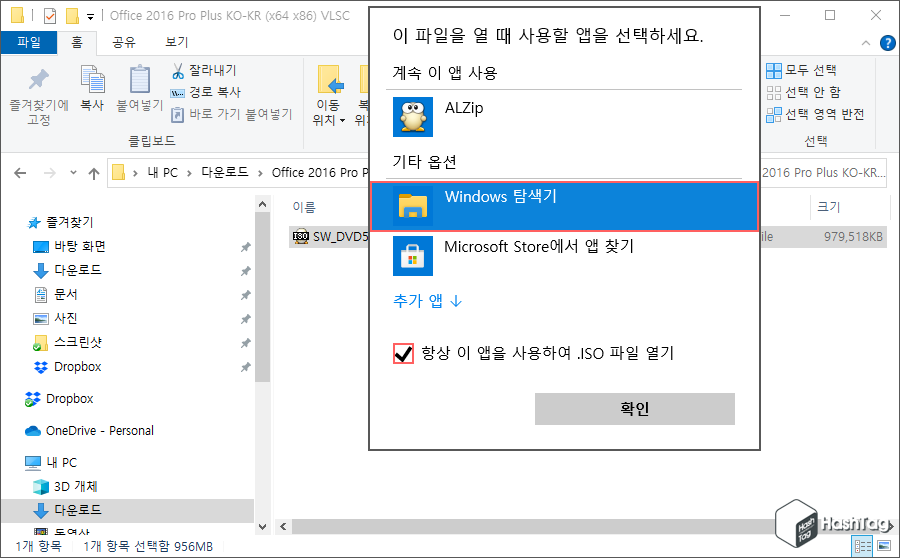This screenshot has height=558, width=900.
Task: Open OneDrive - Personal in navigation pane
Action: coord(90,431)
